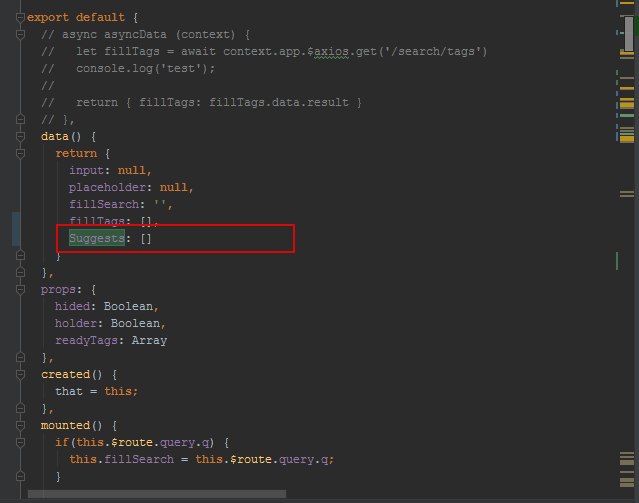
Task: Click fold end marker at commented '// },' line
Action: (x=20, y=119)
